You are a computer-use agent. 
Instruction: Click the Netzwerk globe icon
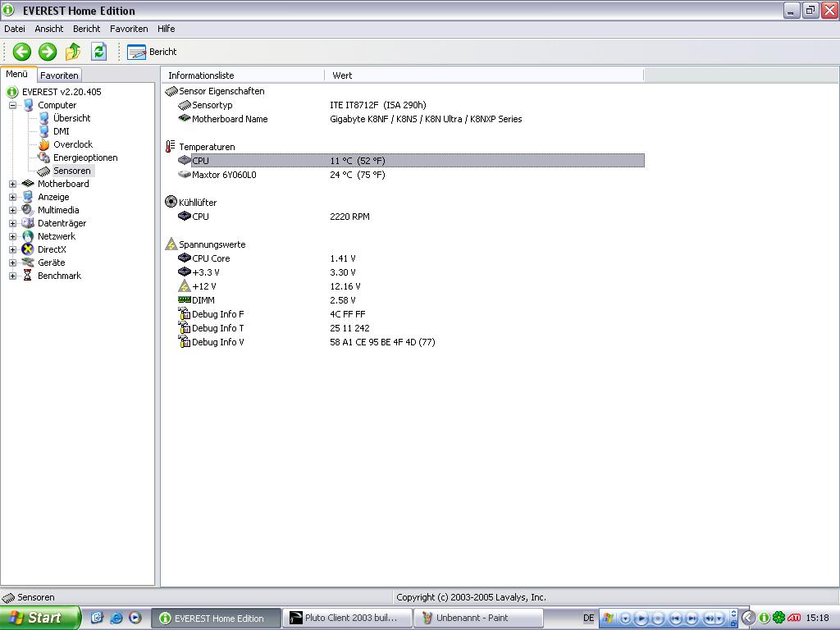[28, 236]
